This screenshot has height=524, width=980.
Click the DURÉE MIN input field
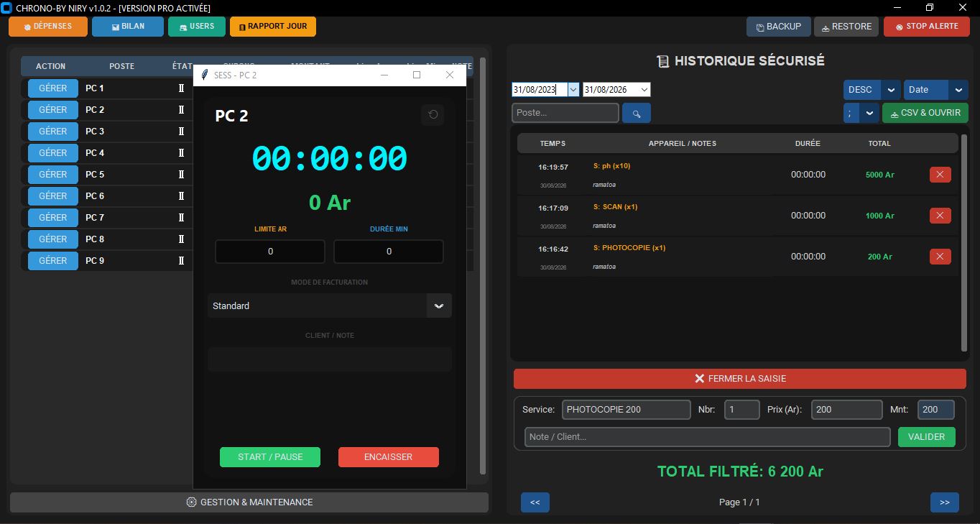[389, 252]
